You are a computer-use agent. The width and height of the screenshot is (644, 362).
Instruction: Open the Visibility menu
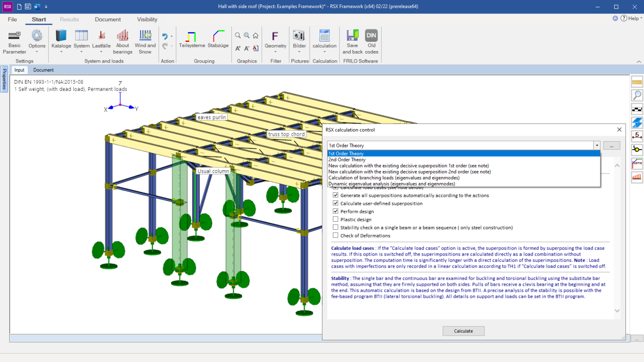coord(147,19)
